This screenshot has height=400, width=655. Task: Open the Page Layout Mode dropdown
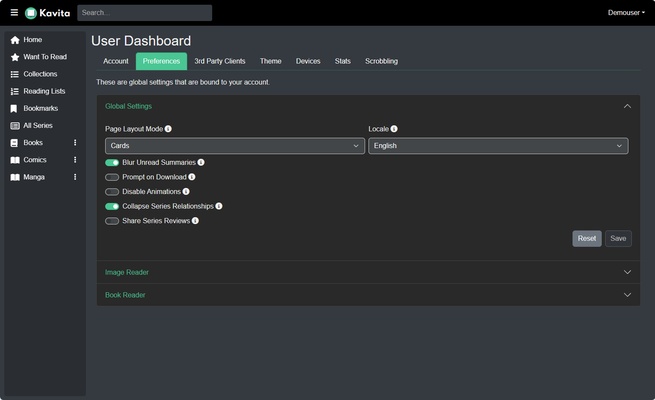(235, 146)
